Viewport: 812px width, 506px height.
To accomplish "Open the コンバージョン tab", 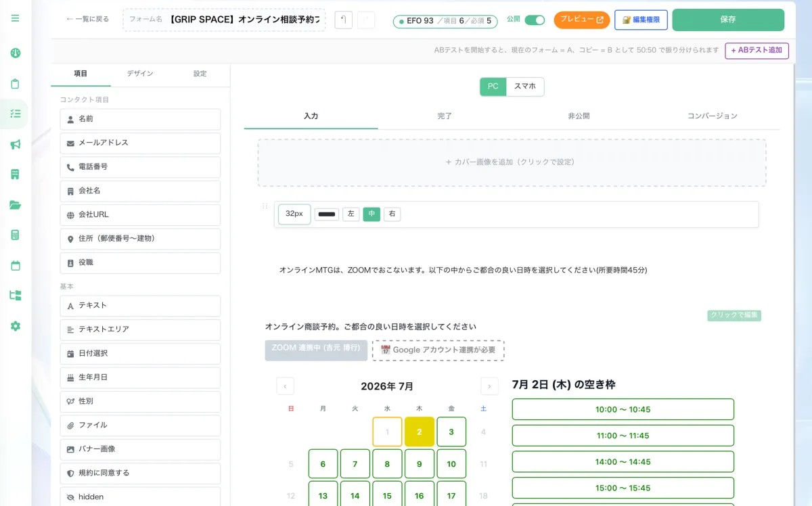I will [713, 116].
